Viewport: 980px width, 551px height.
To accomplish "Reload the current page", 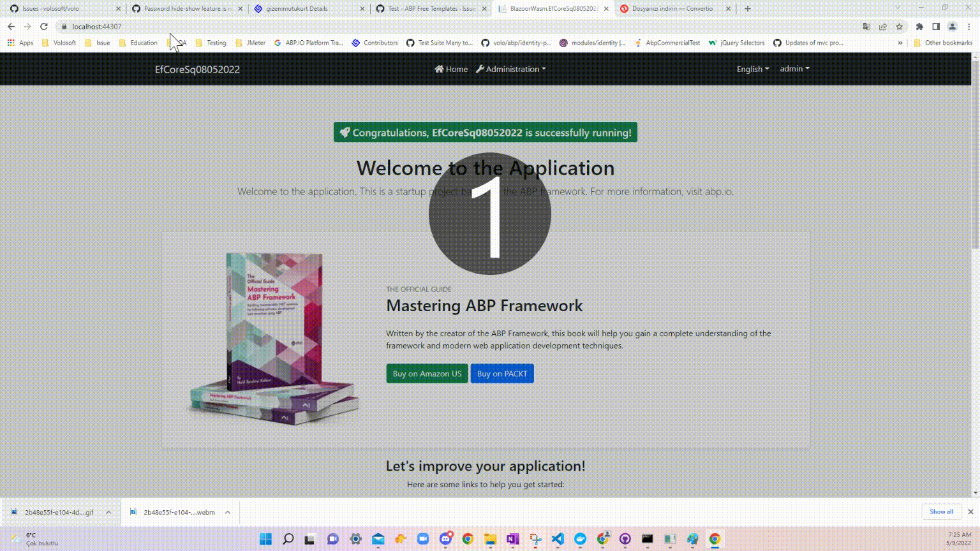I will coord(44,27).
